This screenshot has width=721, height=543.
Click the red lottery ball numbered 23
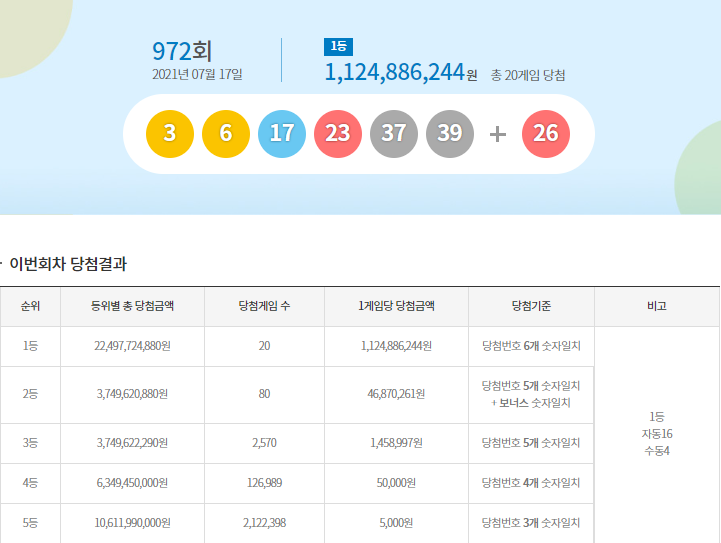(x=338, y=134)
